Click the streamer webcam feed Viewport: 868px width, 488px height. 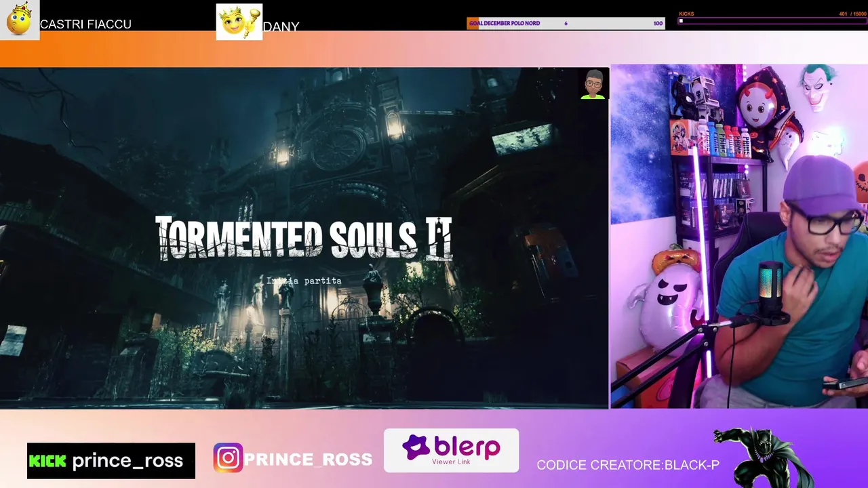pos(739,237)
